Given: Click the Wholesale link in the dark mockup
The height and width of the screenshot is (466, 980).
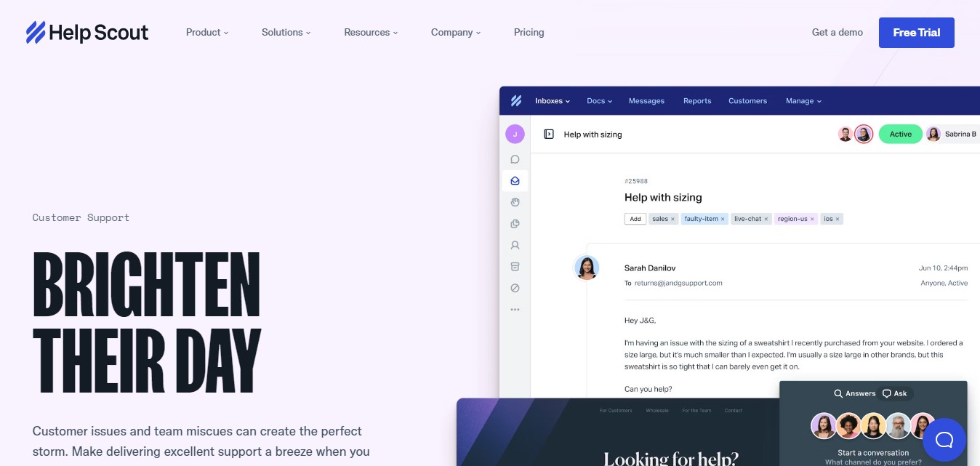Looking at the screenshot, I should click(x=657, y=411).
